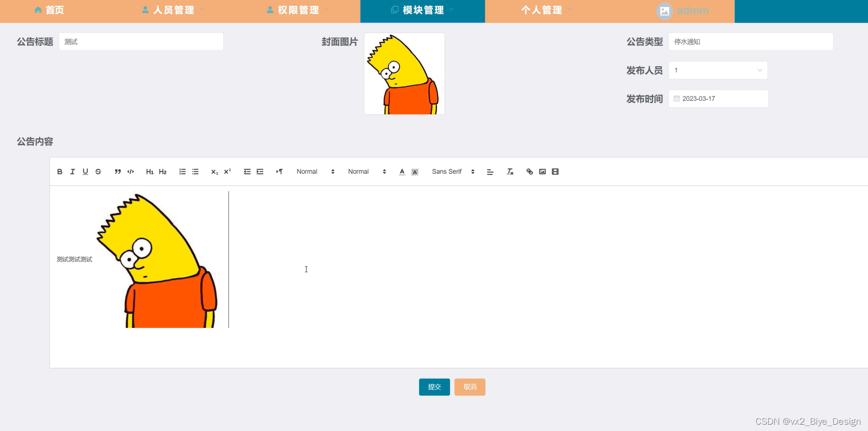Toggle underline formatting

coord(85,172)
